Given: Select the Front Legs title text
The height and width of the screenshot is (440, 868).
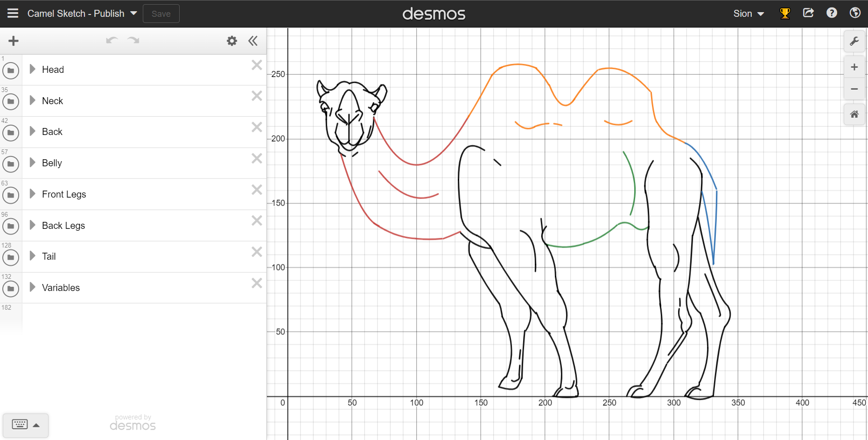Looking at the screenshot, I should (64, 194).
